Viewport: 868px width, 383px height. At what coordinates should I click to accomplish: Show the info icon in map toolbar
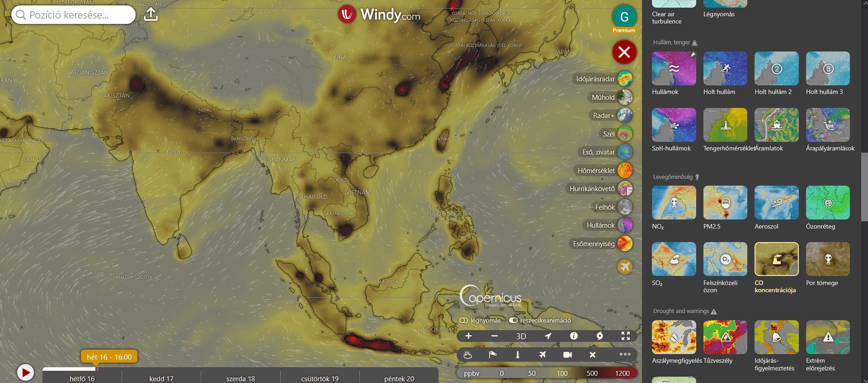[574, 336]
